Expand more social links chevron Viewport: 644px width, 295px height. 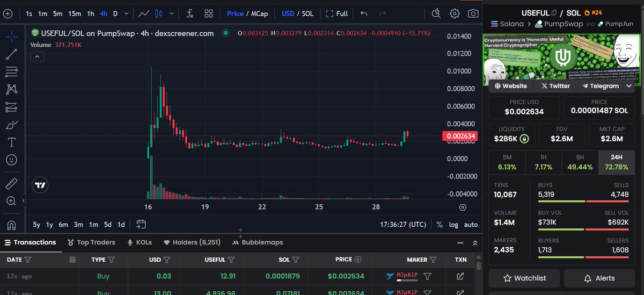[x=628, y=86]
